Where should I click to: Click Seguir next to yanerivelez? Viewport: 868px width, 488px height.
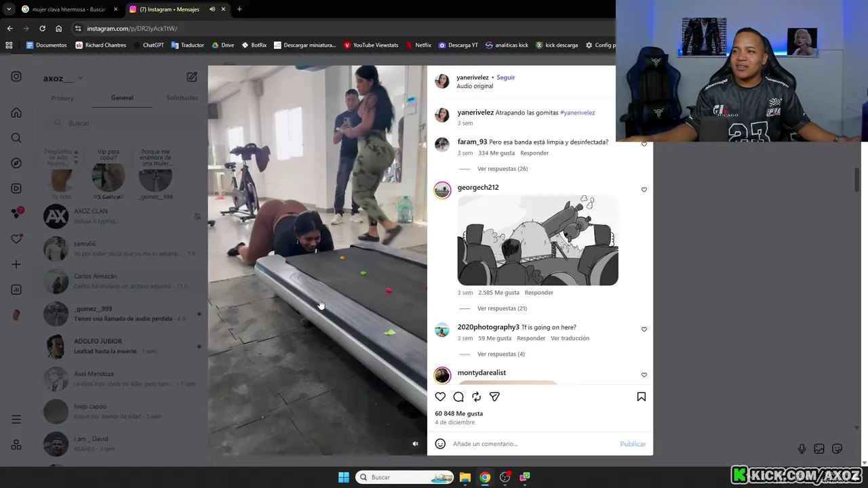506,77
